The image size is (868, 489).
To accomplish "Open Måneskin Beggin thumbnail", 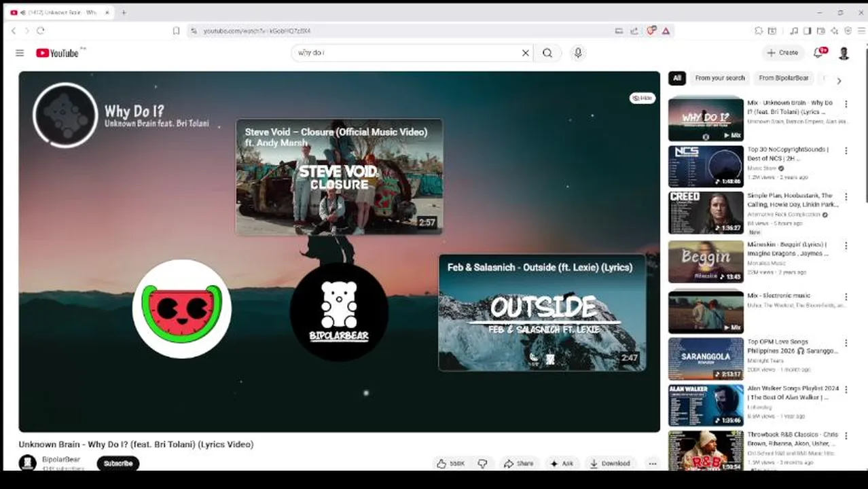I will click(x=706, y=261).
